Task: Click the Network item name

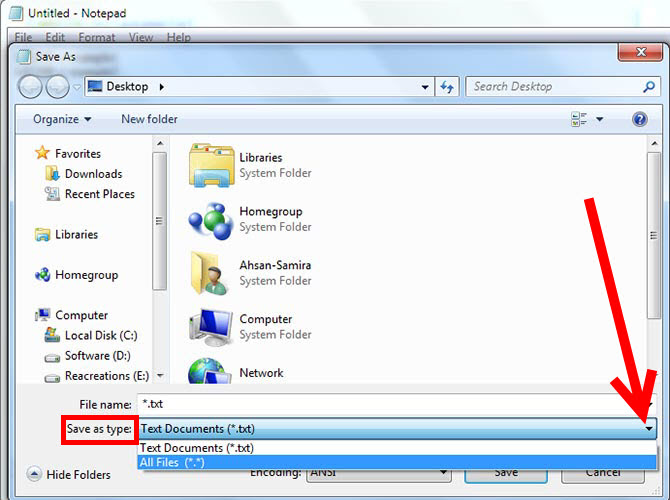Action: click(261, 373)
